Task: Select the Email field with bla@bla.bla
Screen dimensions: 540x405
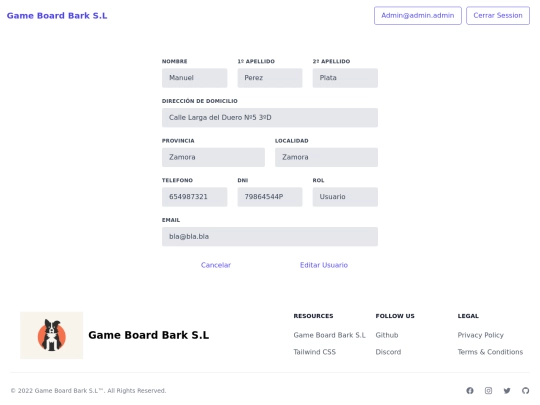Action: point(270,237)
